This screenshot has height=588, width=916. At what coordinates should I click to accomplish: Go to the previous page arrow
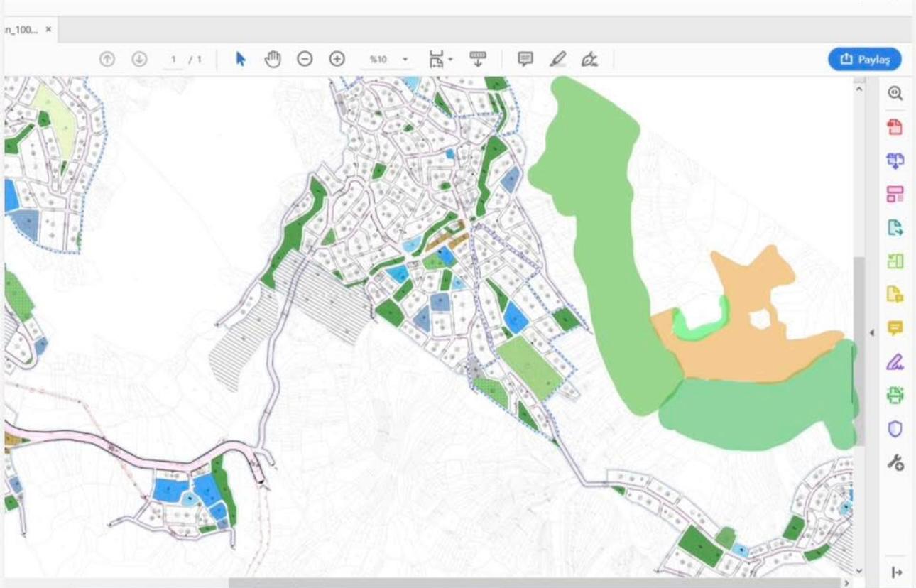point(107,60)
